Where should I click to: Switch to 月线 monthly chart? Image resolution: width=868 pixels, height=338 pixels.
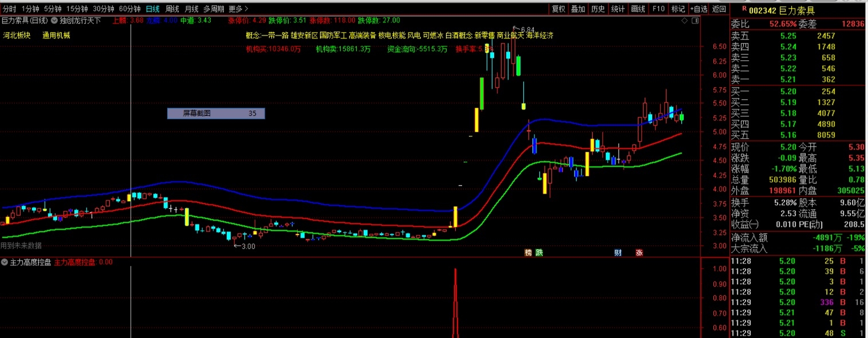192,9
